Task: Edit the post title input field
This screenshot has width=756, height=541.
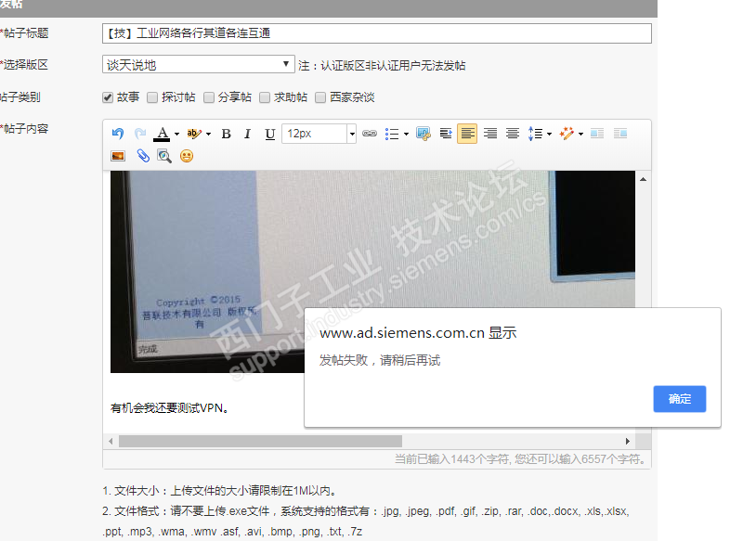Action: point(376,33)
